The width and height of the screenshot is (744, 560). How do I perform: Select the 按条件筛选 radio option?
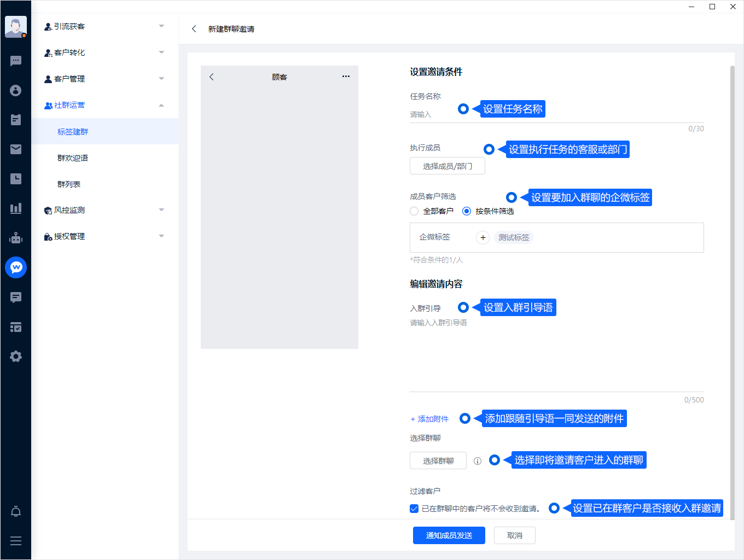[467, 211]
